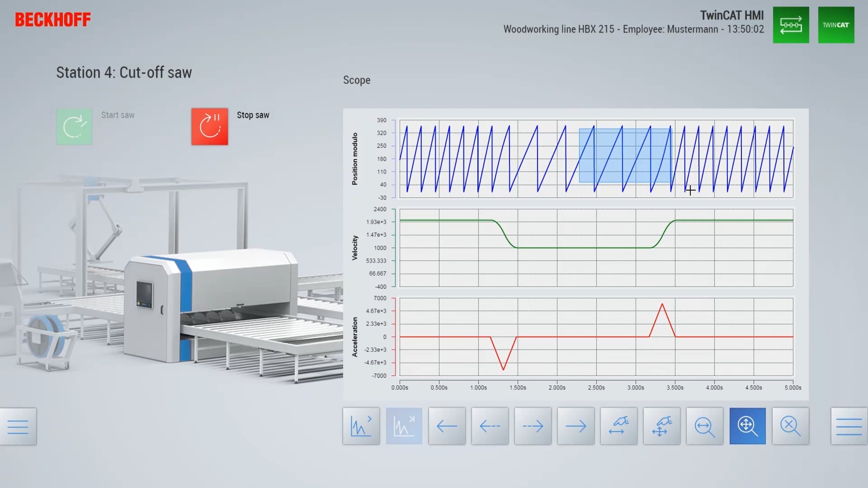Click the stop chart display icon
The height and width of the screenshot is (488, 868).
404,426
